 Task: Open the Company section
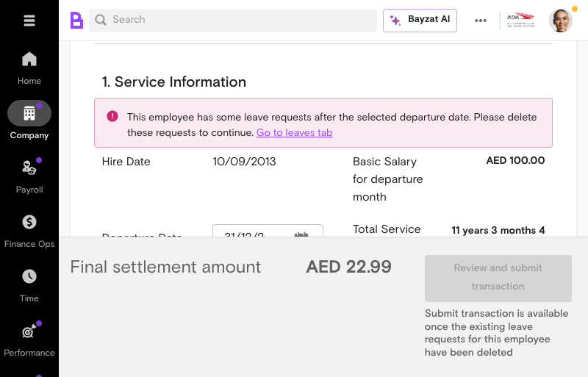point(29,120)
